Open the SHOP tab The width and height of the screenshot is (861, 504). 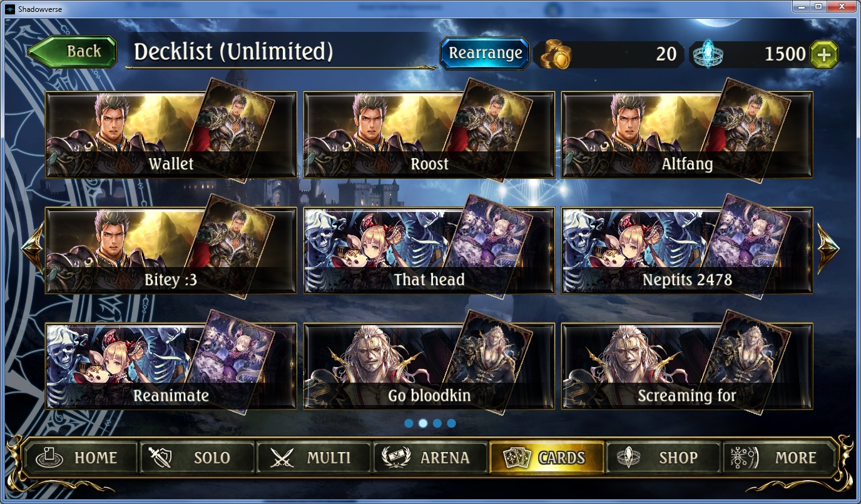pyautogui.click(x=663, y=458)
